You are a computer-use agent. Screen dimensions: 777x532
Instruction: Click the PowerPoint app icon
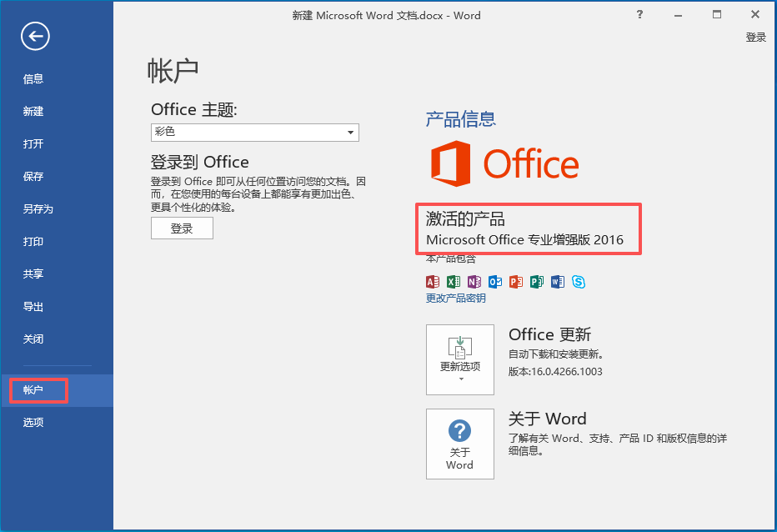pos(516,282)
